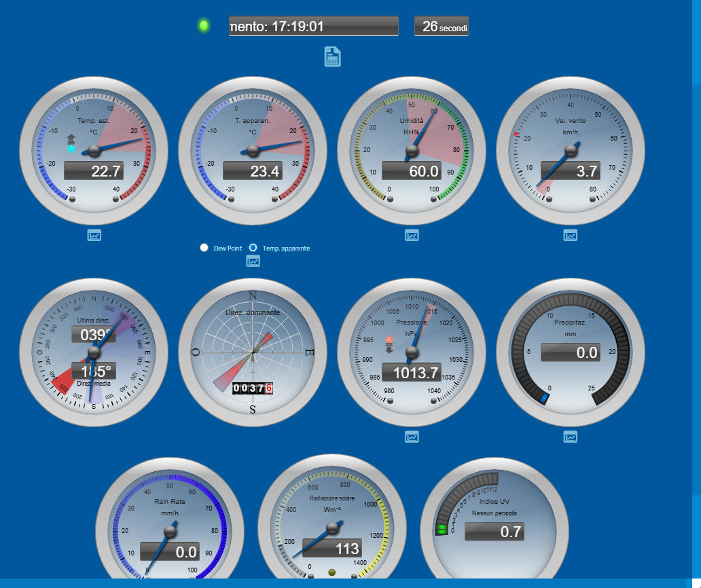701x588 pixels.
Task: Click the Temp. est. gauge reading 22.7
Action: click(94, 151)
